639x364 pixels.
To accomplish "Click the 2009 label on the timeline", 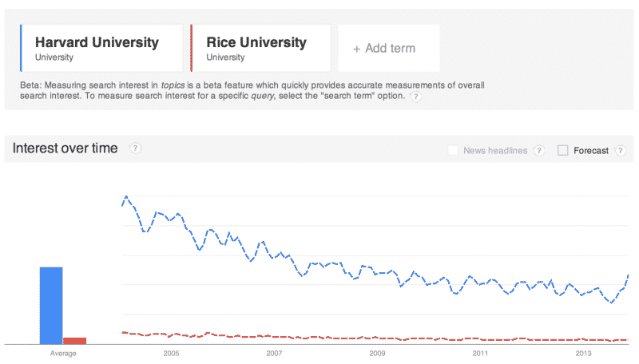I will point(377,352).
